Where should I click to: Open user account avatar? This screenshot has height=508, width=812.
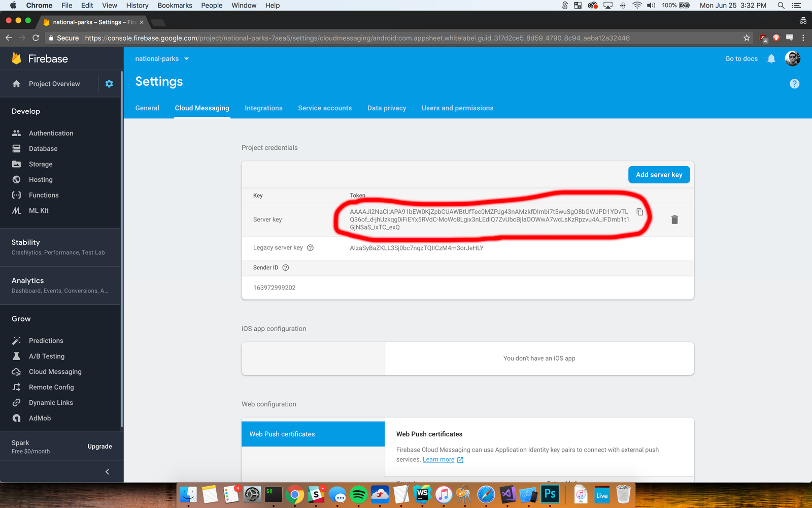pos(792,59)
